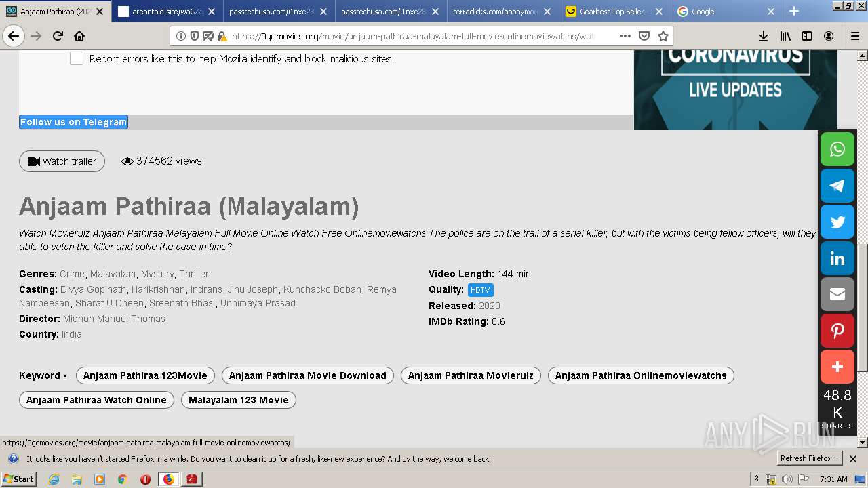Viewport: 868px width, 488px height.
Task: Save page to Pocket
Action: click(x=644, y=36)
